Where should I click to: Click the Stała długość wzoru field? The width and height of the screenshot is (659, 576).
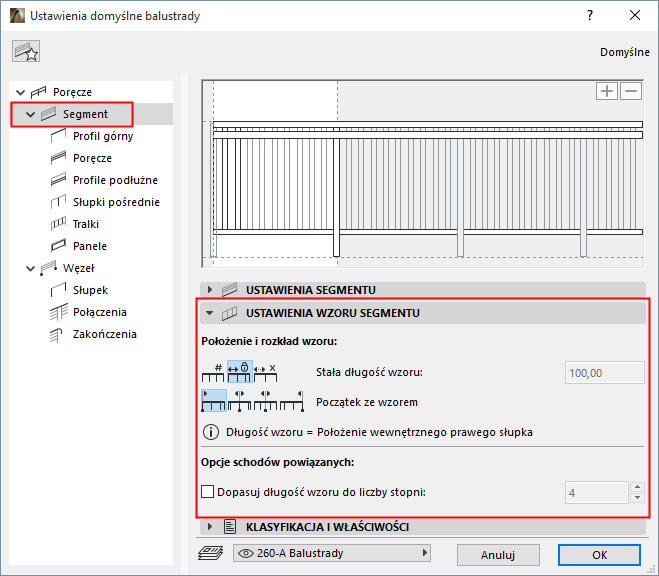(x=604, y=373)
